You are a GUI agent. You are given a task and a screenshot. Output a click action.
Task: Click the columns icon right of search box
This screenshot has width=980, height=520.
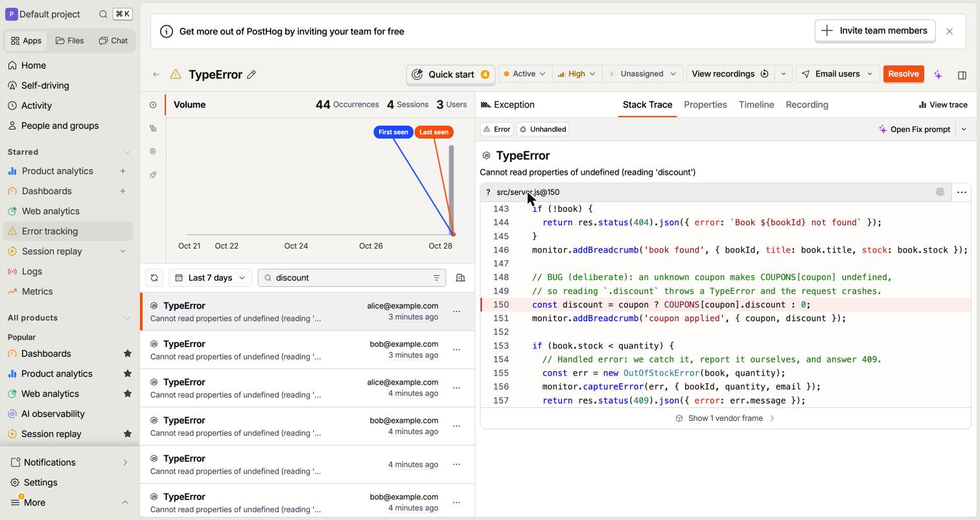coord(460,278)
